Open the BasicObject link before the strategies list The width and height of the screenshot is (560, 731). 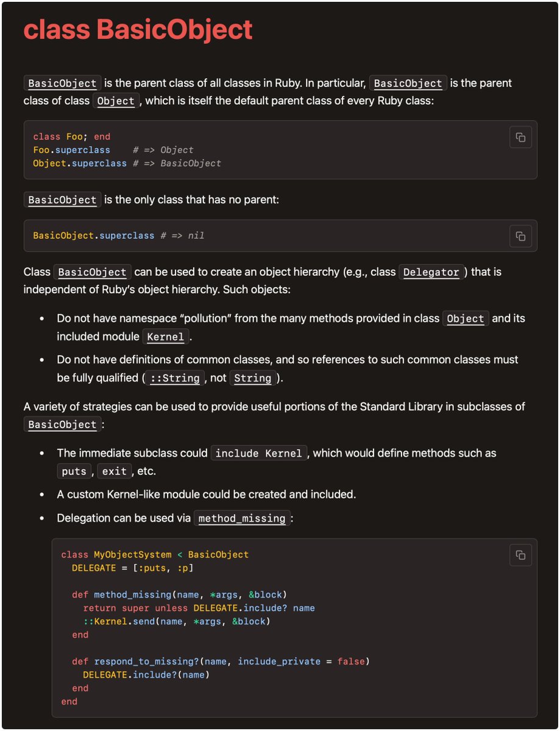(x=62, y=425)
